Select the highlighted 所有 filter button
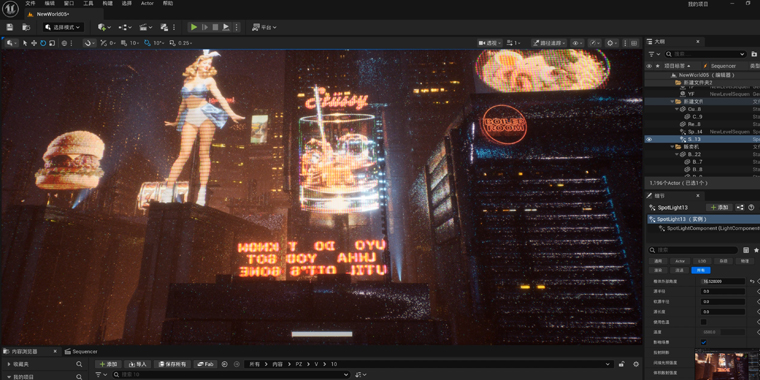 coord(701,270)
